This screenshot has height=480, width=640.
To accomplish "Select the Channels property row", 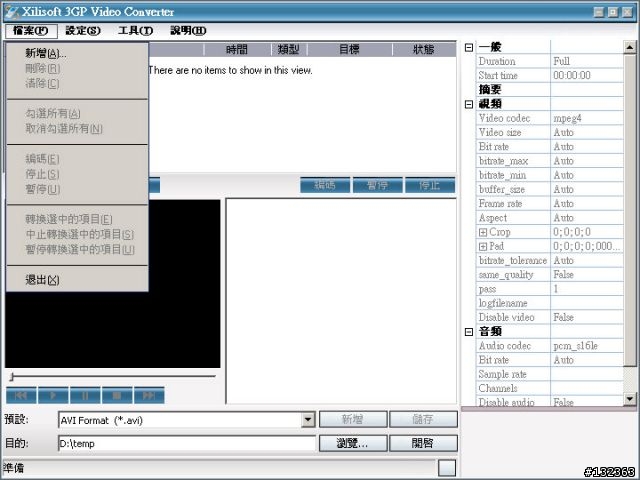I will [550, 388].
